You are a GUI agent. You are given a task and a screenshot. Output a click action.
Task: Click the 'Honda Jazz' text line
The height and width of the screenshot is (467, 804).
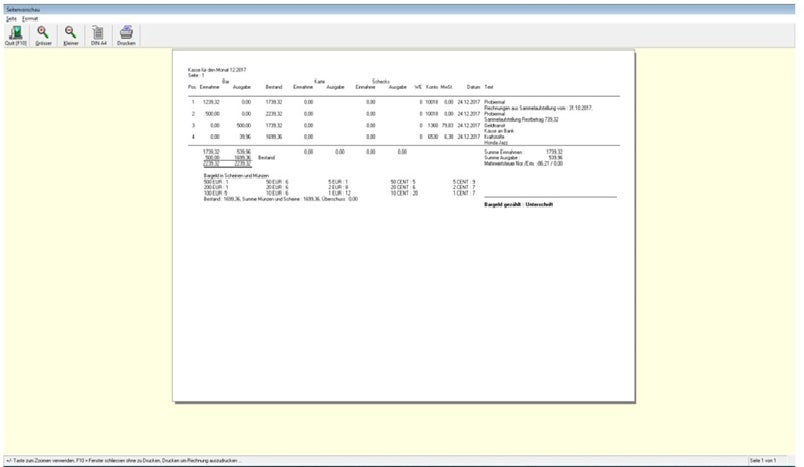pyautogui.click(x=495, y=143)
